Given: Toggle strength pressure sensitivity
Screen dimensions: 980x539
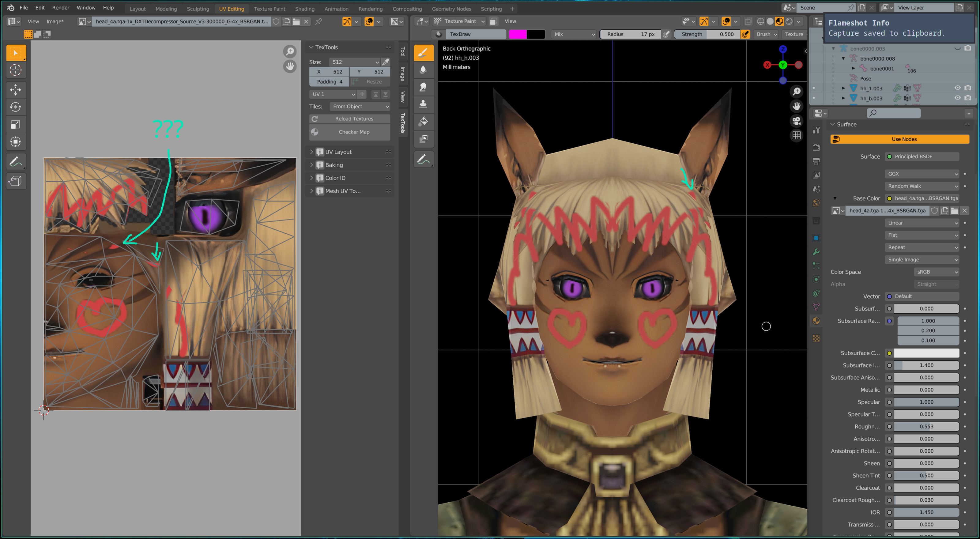Looking at the screenshot, I should click(x=745, y=34).
